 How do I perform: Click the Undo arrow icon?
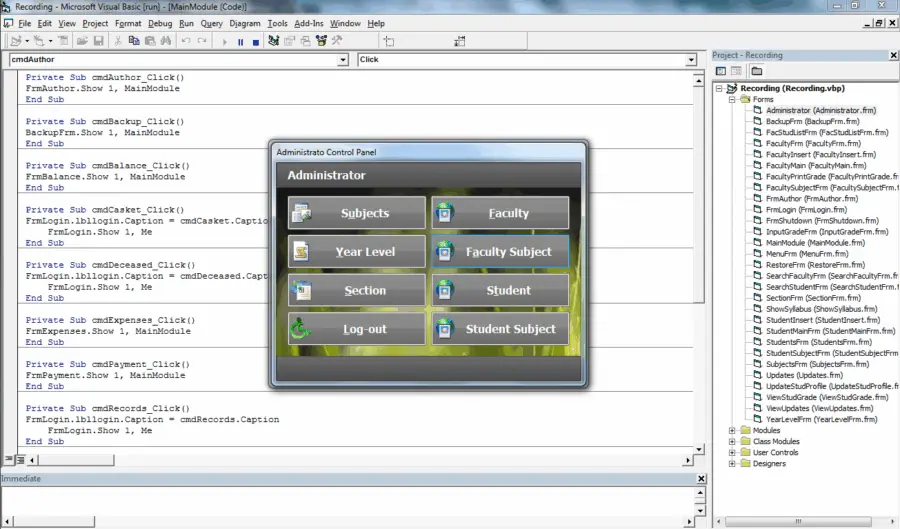click(x=186, y=41)
